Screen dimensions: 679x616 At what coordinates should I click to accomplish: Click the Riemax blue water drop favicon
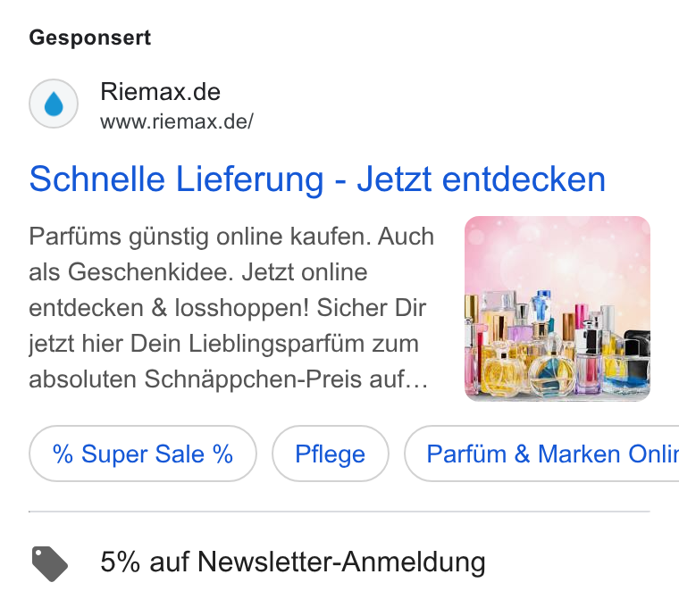tap(54, 104)
